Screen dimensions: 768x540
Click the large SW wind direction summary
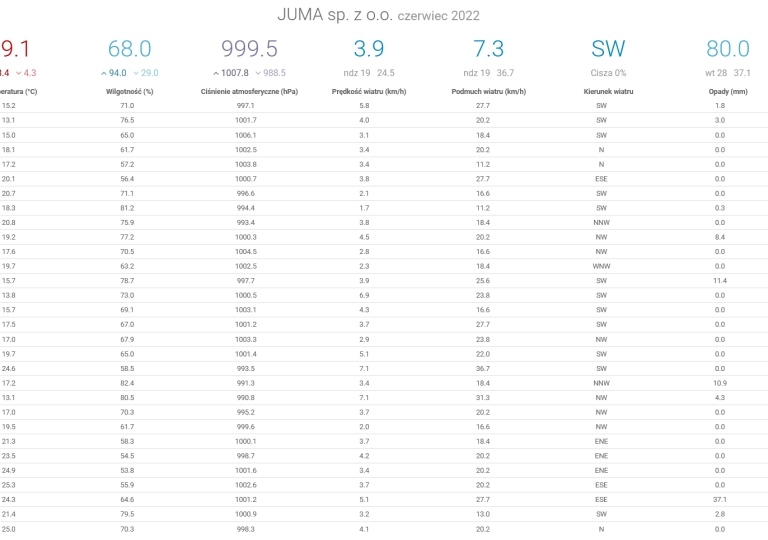tap(608, 49)
